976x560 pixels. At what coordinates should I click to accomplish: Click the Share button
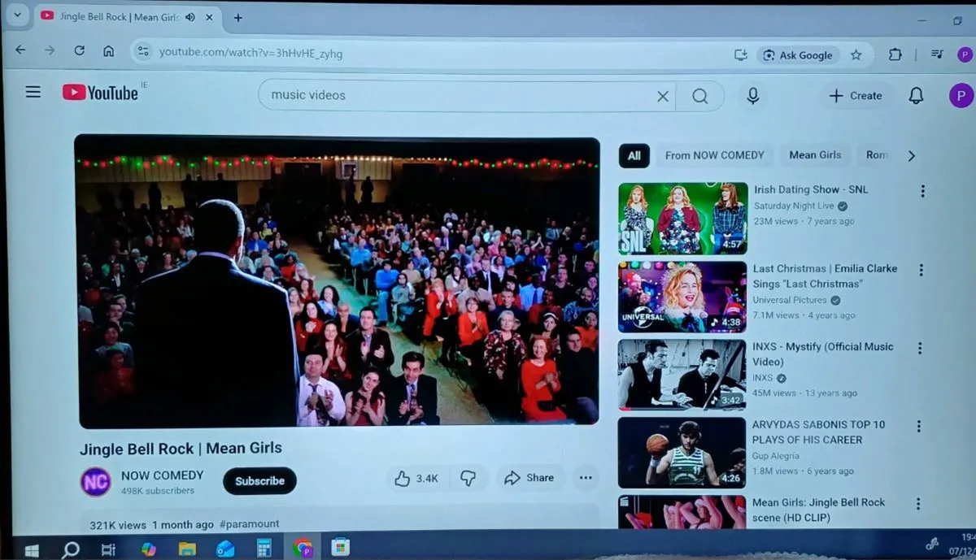(529, 478)
